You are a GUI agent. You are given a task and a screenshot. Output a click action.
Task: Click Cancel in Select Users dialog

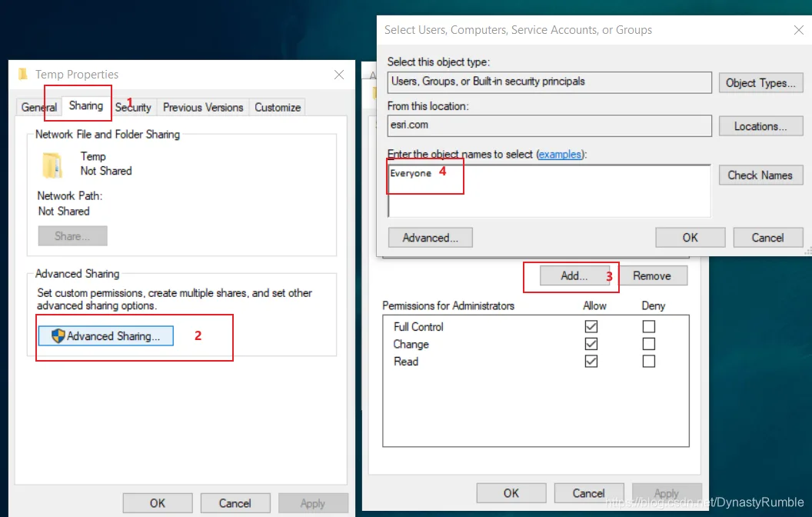768,238
